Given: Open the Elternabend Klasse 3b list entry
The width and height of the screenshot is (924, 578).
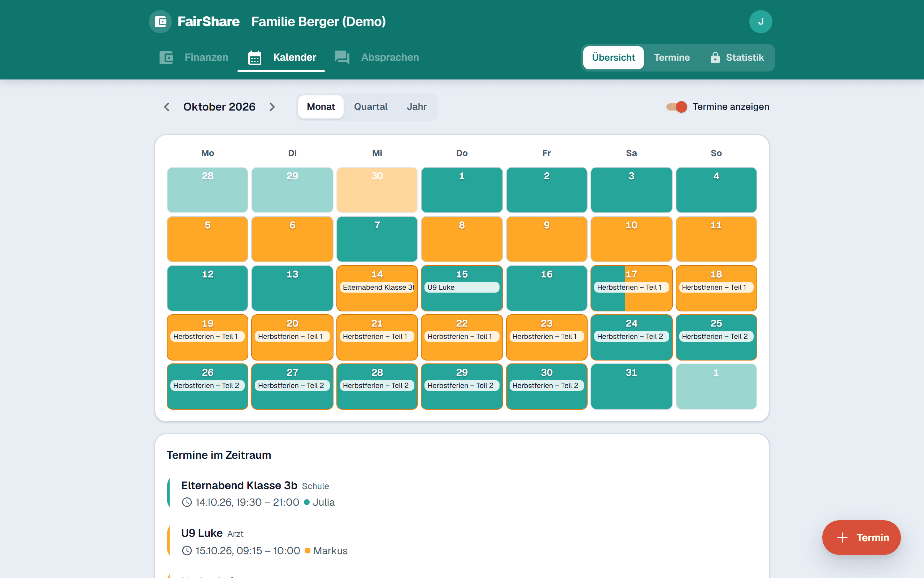Looking at the screenshot, I should click(462, 493).
